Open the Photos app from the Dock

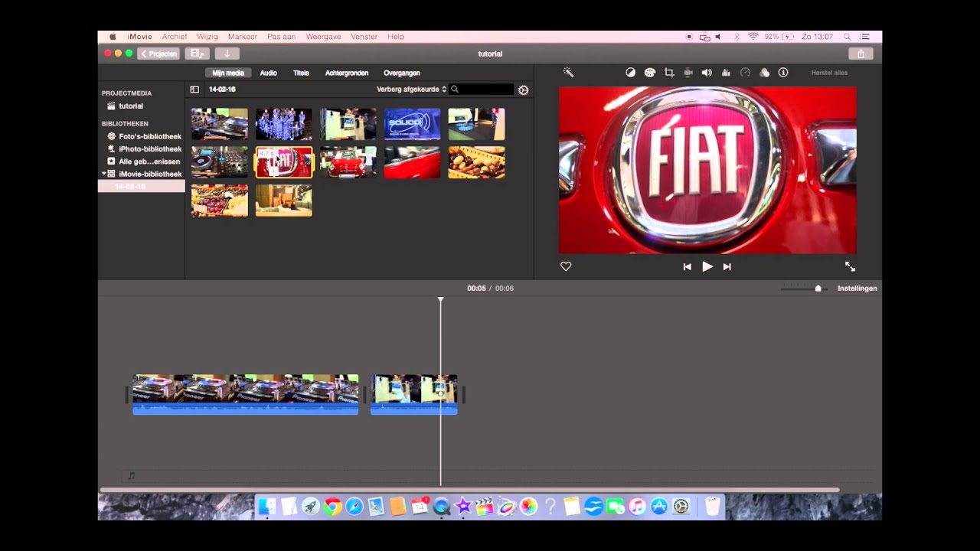[528, 507]
